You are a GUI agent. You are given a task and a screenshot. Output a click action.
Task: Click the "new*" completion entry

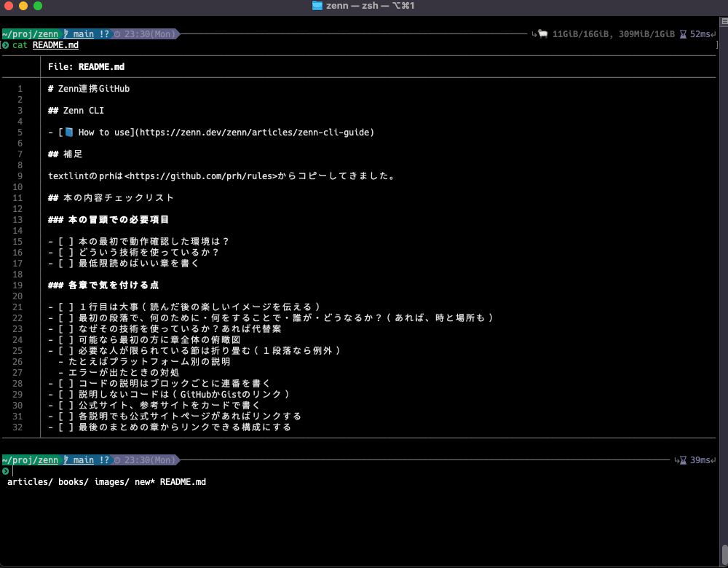(145, 482)
